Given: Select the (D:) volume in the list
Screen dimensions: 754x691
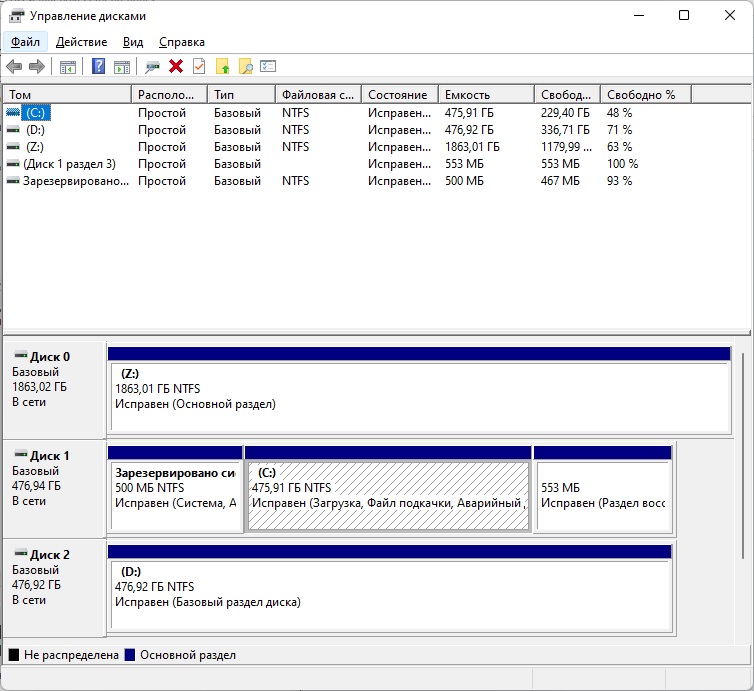Looking at the screenshot, I should pos(36,130).
